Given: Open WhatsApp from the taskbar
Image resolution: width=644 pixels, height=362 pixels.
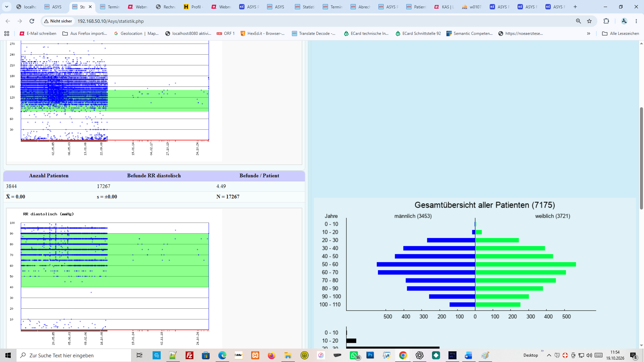Looking at the screenshot, I should pos(354,355).
